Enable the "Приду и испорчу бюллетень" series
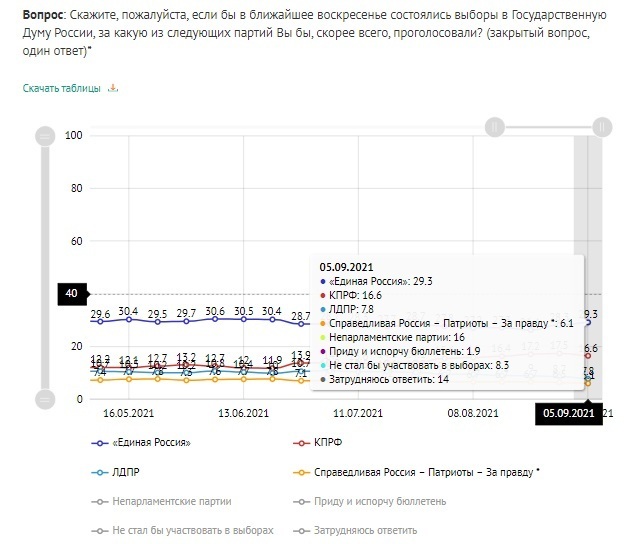 point(370,501)
